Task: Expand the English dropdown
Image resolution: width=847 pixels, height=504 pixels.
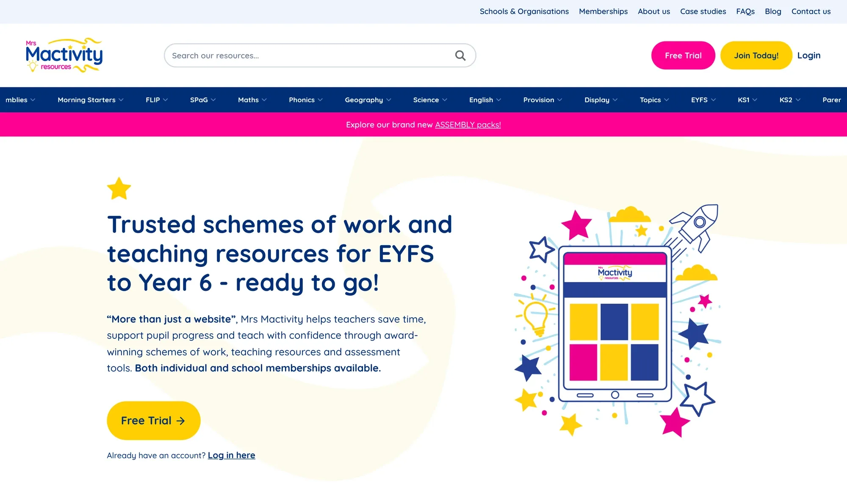Action: pos(485,100)
